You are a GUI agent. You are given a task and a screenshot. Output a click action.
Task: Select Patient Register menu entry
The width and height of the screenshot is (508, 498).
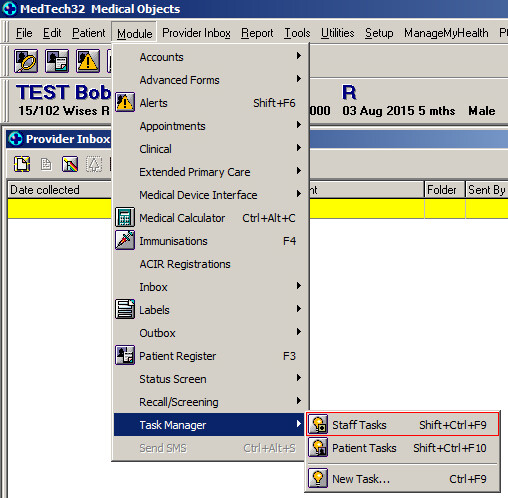(x=211, y=356)
